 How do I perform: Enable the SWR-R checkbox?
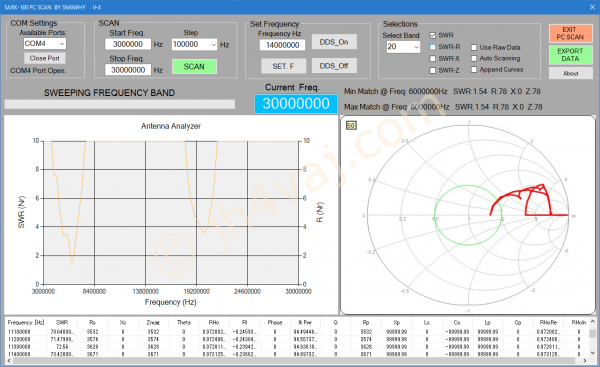(432, 47)
